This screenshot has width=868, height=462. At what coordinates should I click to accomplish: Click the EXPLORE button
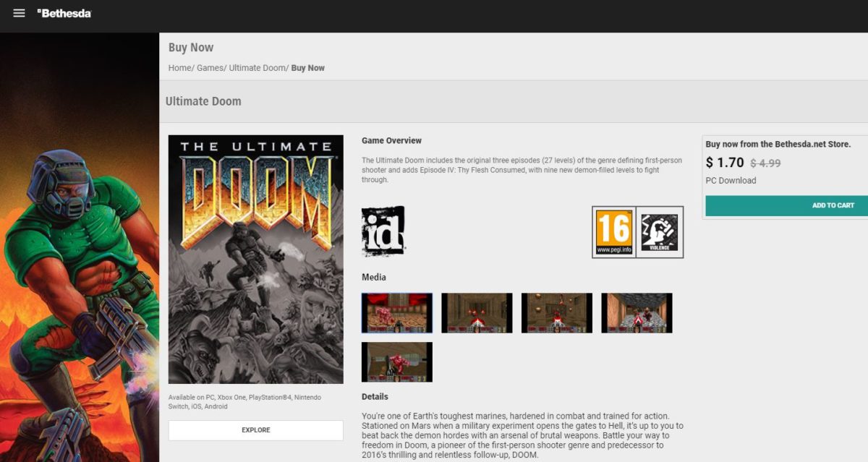pos(255,430)
